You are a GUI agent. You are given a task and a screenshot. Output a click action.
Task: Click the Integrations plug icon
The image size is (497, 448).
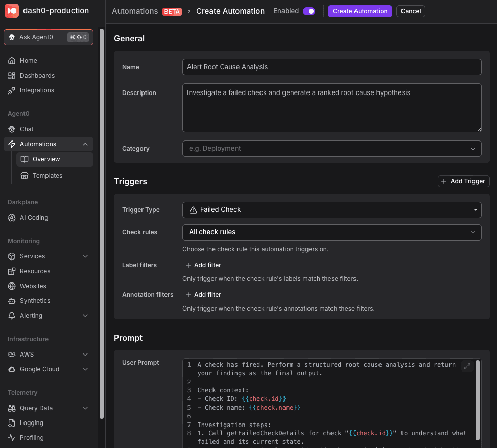[x=12, y=90]
